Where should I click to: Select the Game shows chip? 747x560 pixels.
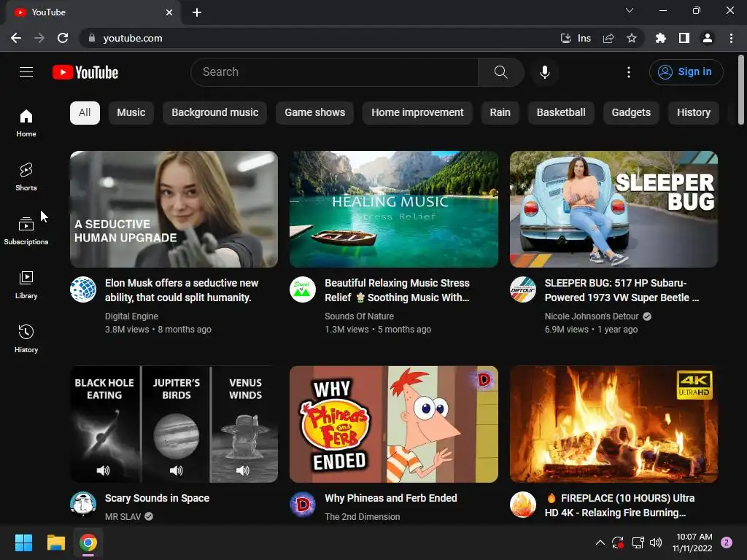click(x=315, y=113)
